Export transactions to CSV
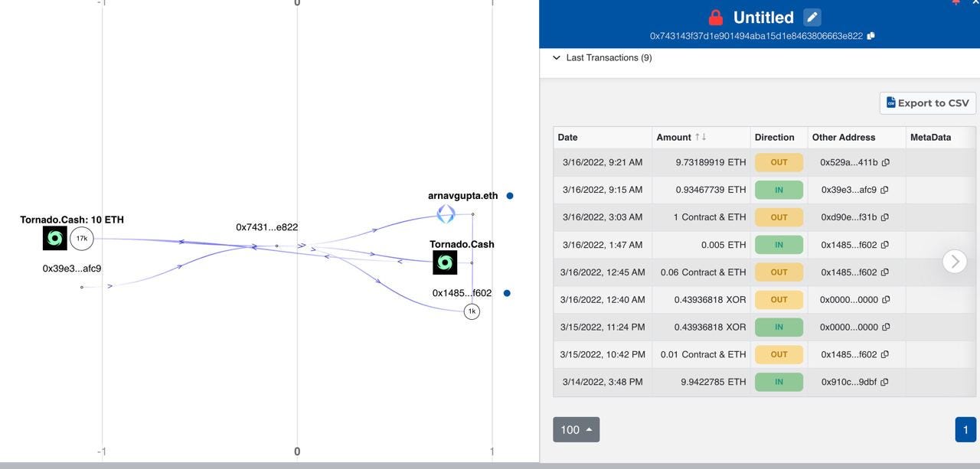This screenshot has height=469, width=980. (927, 103)
